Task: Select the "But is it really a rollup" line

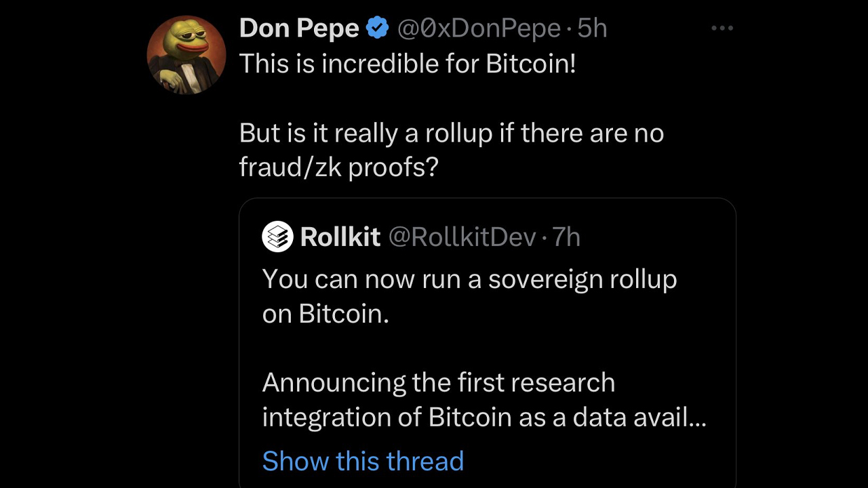Action: 451,133
